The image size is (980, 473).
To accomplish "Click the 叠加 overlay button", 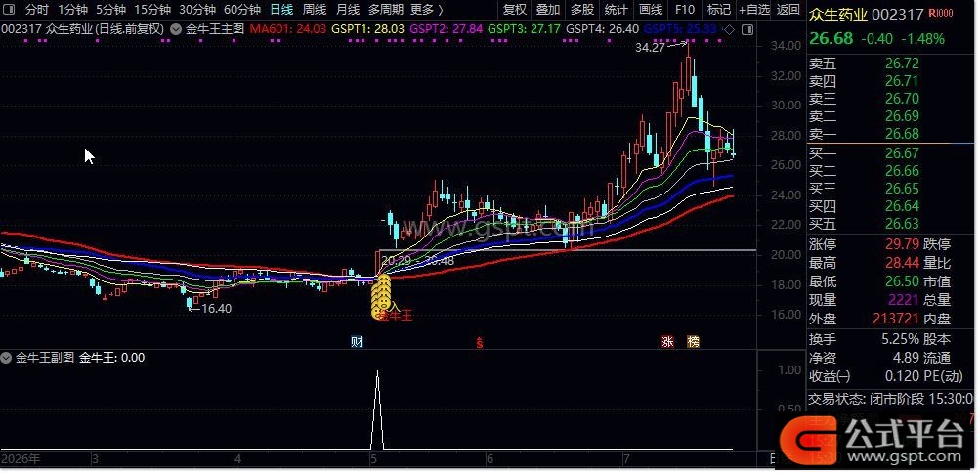I will [548, 10].
